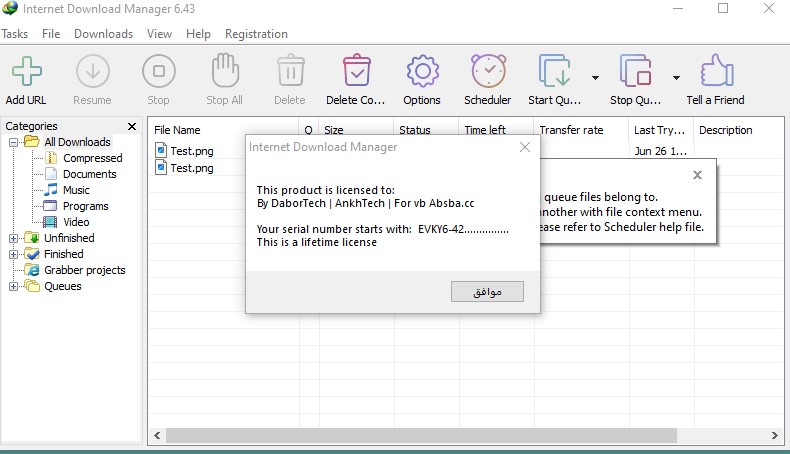Click the scrollbar left arrow
The image size is (790, 454).
click(157, 435)
